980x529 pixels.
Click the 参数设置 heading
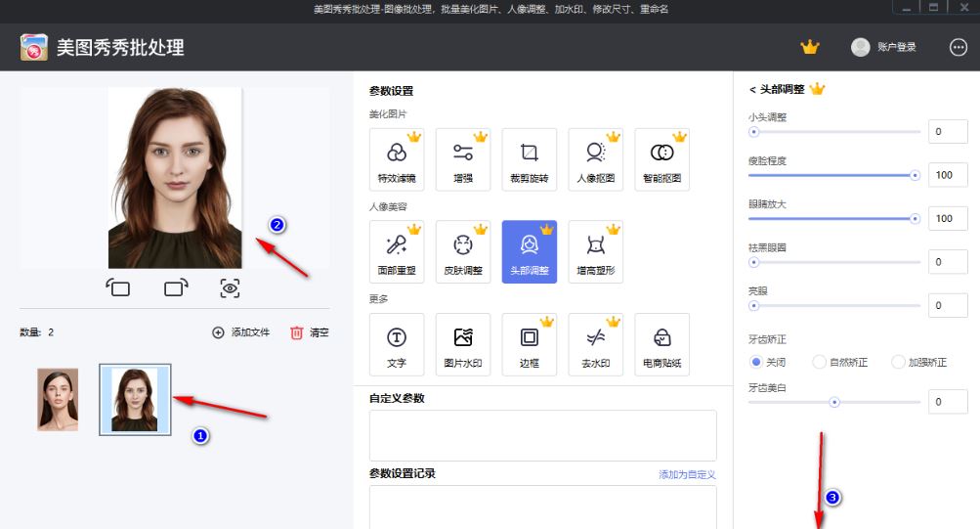pos(391,91)
